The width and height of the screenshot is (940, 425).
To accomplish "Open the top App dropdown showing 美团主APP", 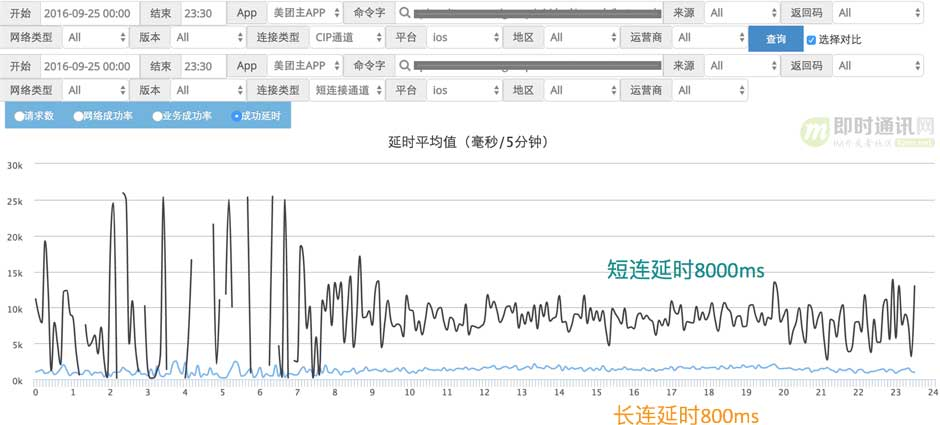I will pos(305,13).
